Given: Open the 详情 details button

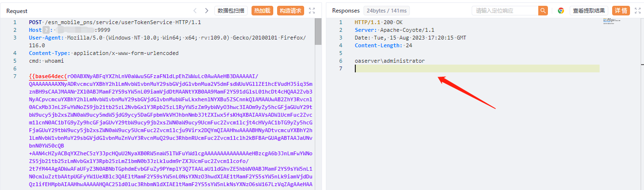Looking at the screenshot, I should click(621, 11).
